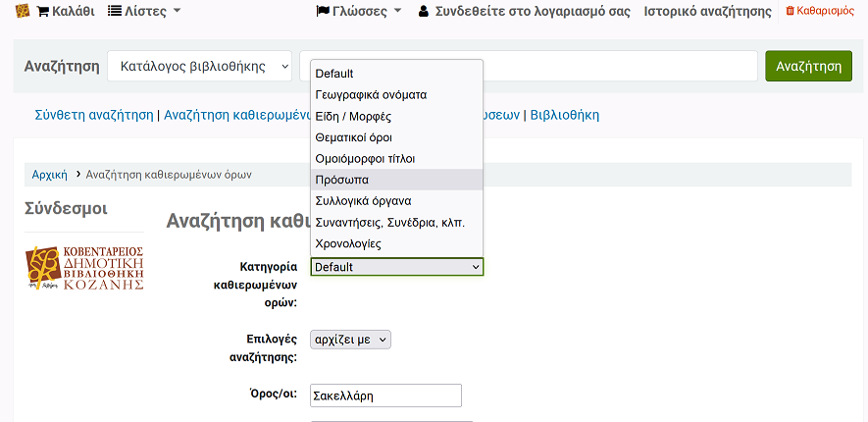Viewport: 868px width, 422px height.
Task: Select Γεωγραφικά ονόματα option
Action: (x=396, y=94)
